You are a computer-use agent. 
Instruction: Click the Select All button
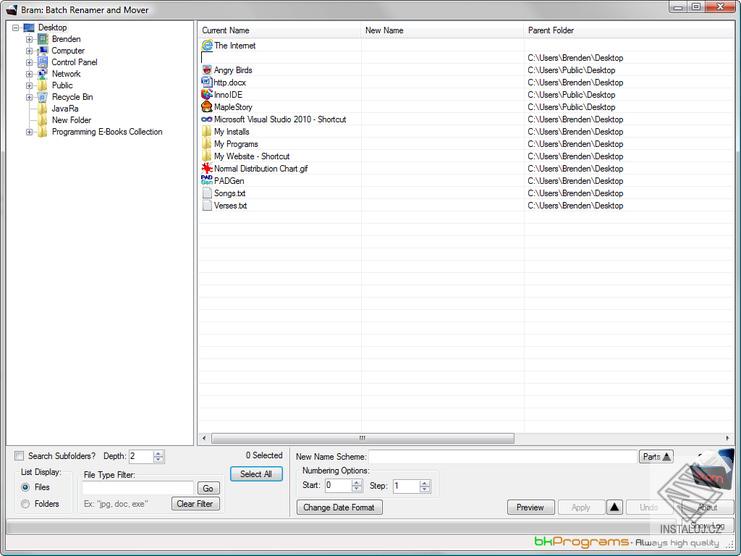point(256,474)
